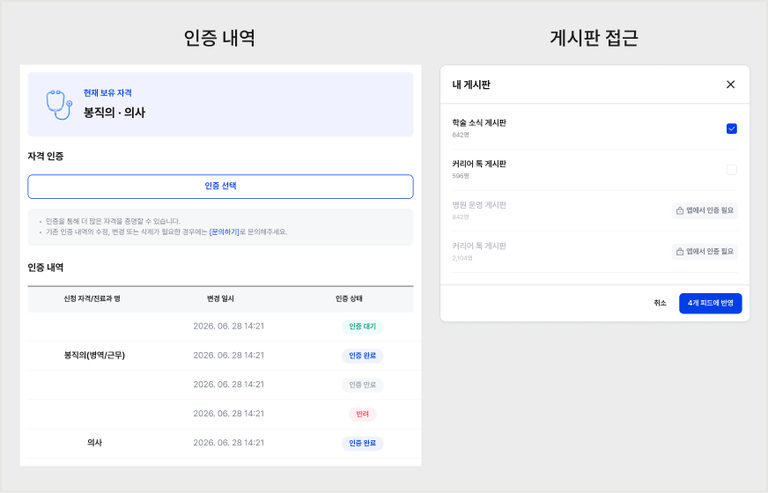Click 취소 in the 내 게시판 dialog
The width and height of the screenshot is (768, 493).
click(660, 303)
